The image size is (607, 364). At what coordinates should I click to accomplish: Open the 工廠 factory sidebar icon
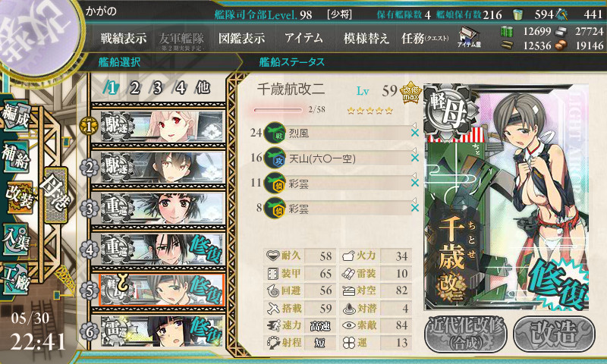pos(16,280)
